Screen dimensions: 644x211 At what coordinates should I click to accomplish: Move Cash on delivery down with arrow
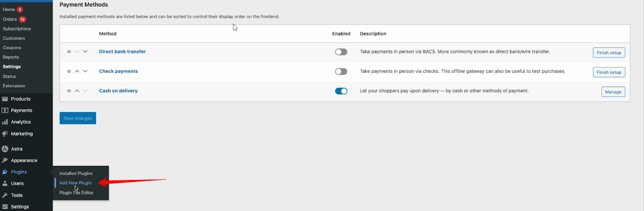(x=85, y=91)
